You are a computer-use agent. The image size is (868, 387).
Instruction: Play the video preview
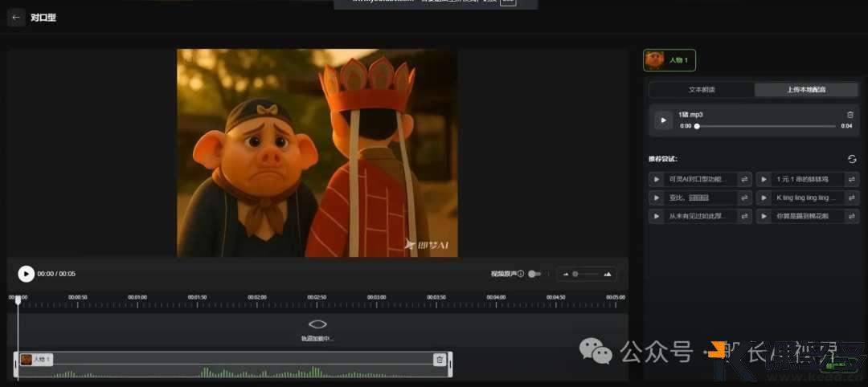point(26,274)
